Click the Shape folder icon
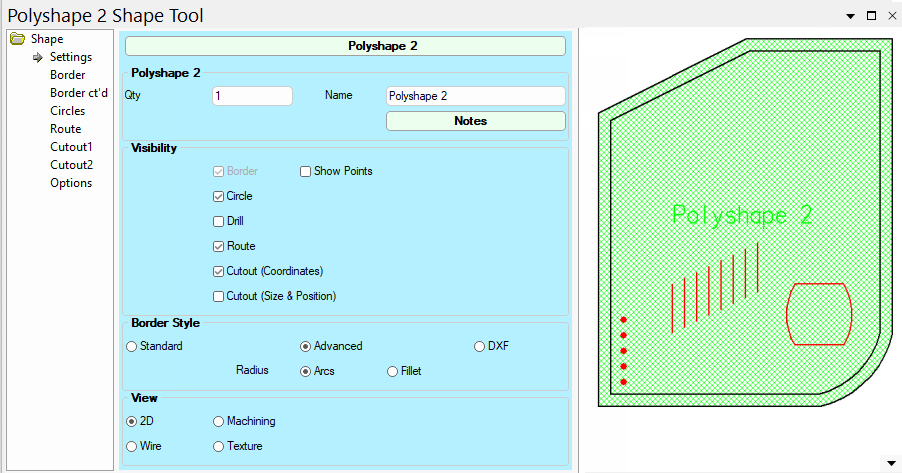Screen dimensions: 902x473 tap(17, 39)
